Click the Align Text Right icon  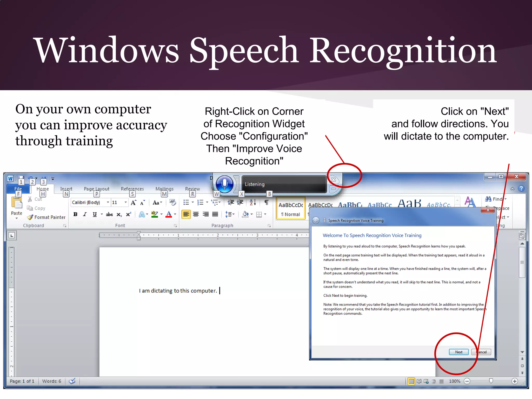[x=205, y=214]
